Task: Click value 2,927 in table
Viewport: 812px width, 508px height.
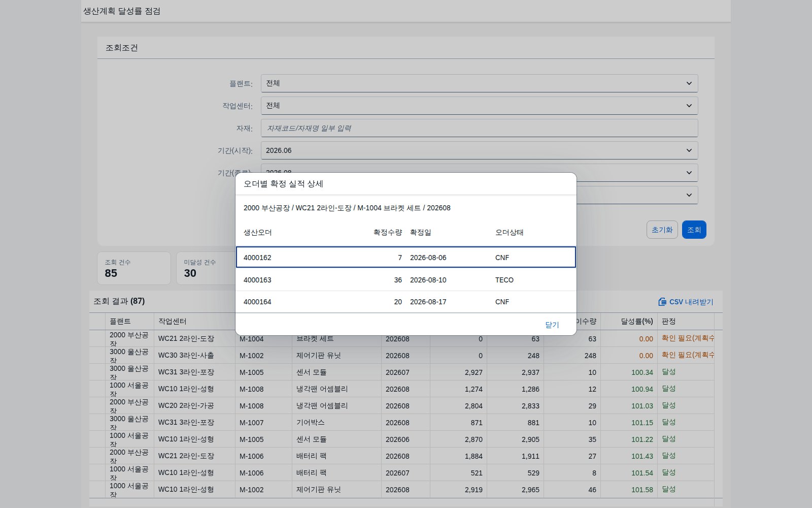Action: [473, 372]
